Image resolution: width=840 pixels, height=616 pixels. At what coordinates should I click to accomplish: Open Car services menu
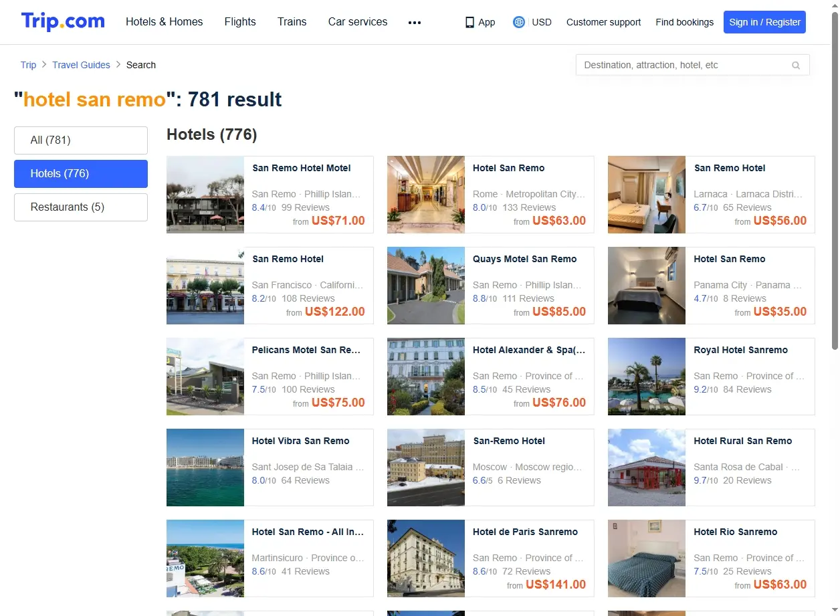358,21
